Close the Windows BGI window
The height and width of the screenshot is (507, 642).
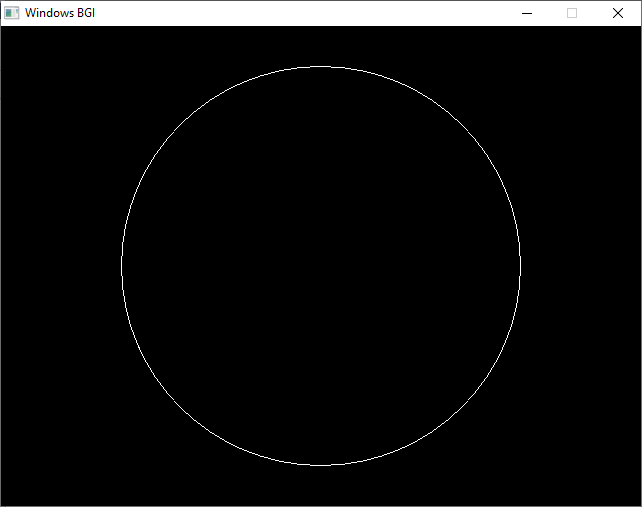pos(618,13)
